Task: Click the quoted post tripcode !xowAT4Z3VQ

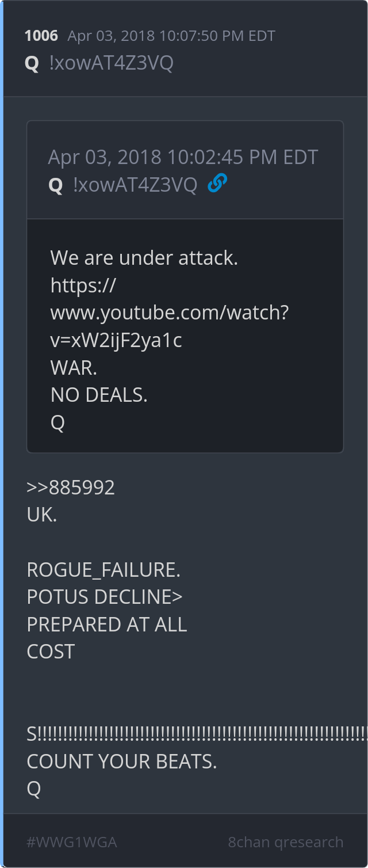Action: [135, 185]
